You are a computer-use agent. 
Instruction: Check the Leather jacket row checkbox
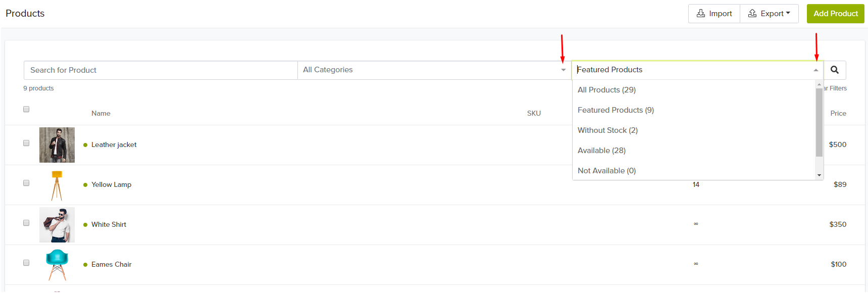point(26,143)
